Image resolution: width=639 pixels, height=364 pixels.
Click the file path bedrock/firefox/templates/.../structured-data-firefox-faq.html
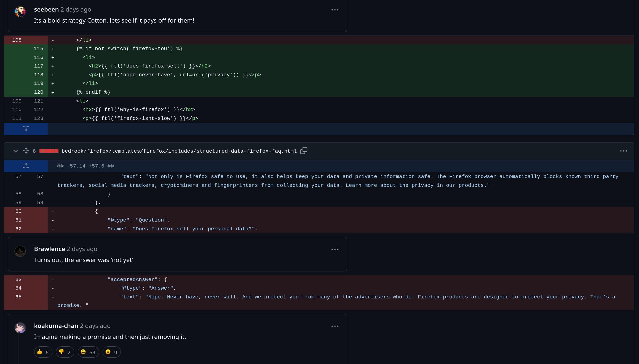[x=179, y=151]
